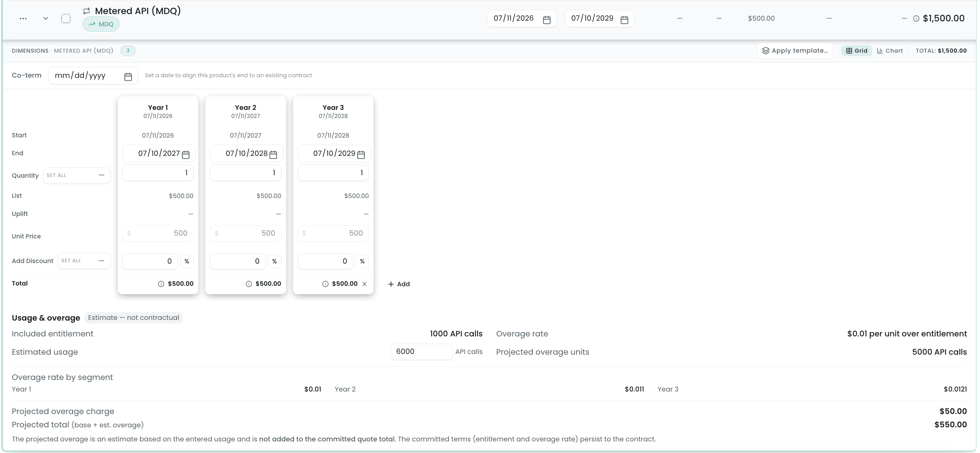This screenshot has width=980, height=453.
Task: Open Apply template picker
Action: coord(795,51)
